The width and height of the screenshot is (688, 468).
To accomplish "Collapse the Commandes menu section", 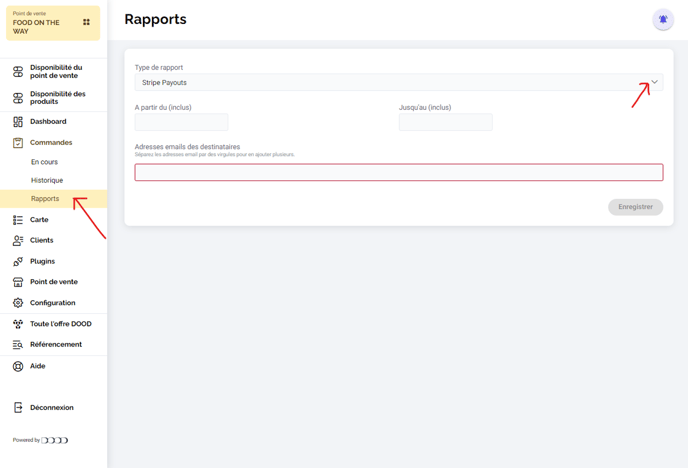I will [x=50, y=143].
